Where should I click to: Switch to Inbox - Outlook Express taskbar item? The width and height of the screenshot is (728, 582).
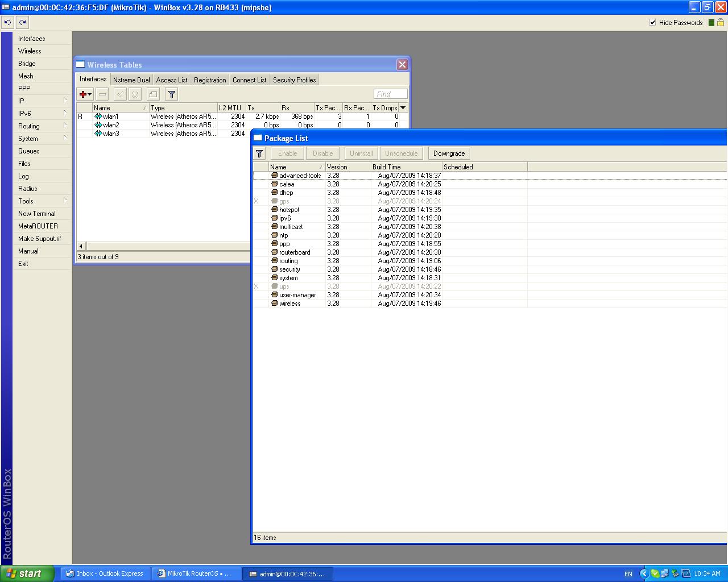pos(106,573)
